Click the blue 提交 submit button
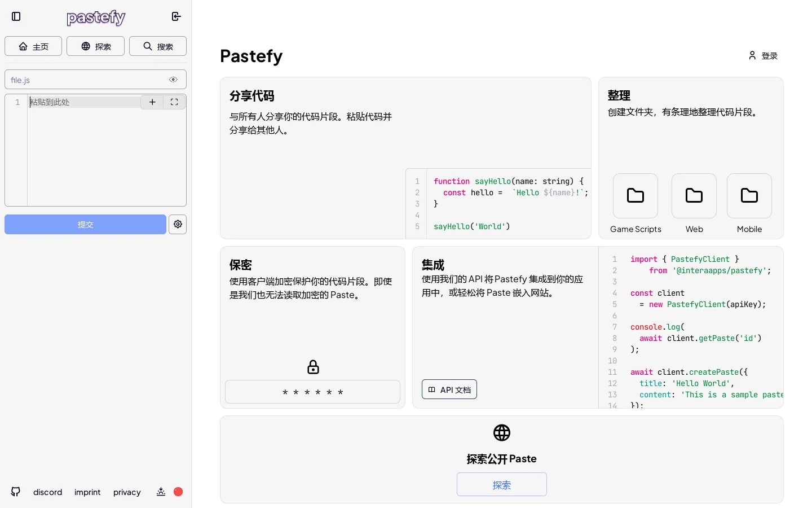812x508 pixels. (x=85, y=224)
